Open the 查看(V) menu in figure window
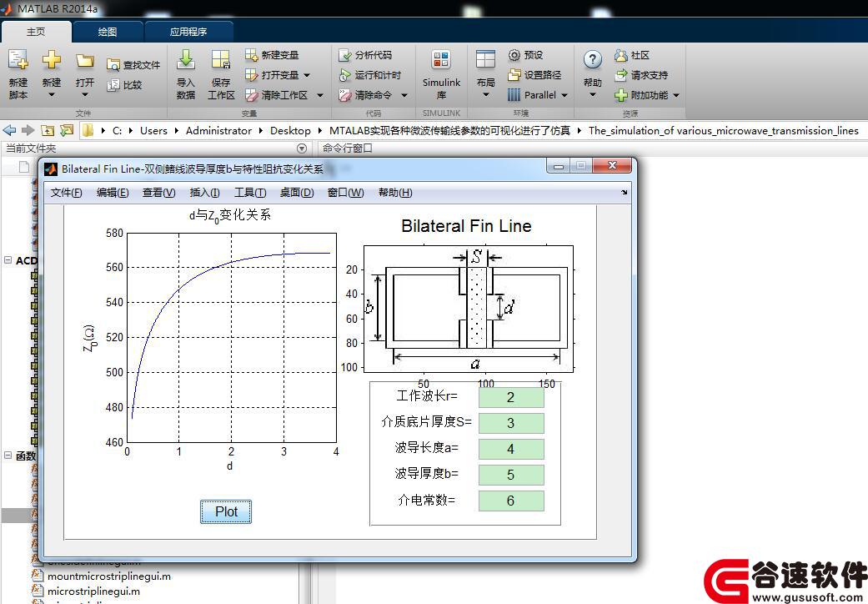Screen dimensions: 868x604 tap(159, 193)
